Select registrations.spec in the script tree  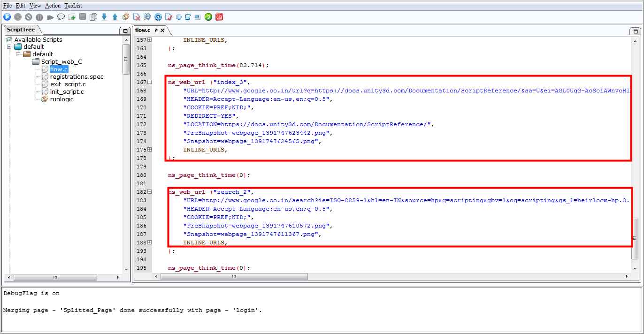77,76
